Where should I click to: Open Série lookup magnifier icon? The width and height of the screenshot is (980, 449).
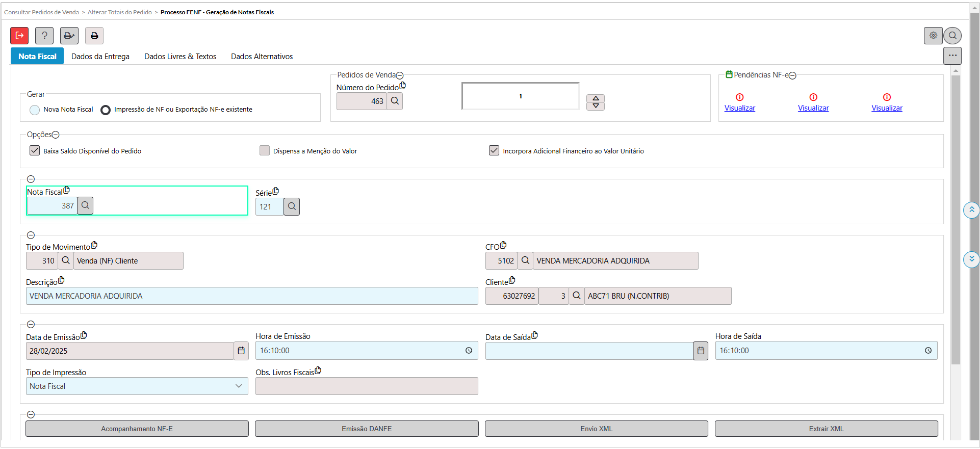tap(292, 207)
